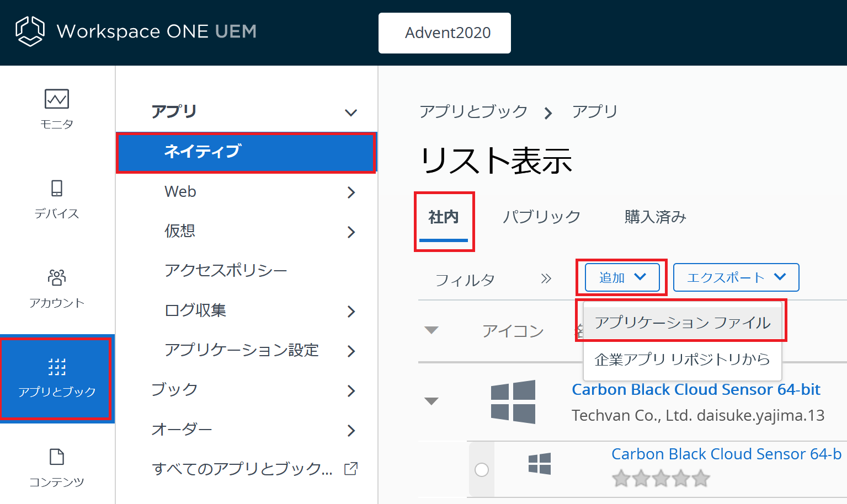Choose アプリケーション ファイル from the add menu
Image resolution: width=847 pixels, height=504 pixels.
(x=682, y=323)
